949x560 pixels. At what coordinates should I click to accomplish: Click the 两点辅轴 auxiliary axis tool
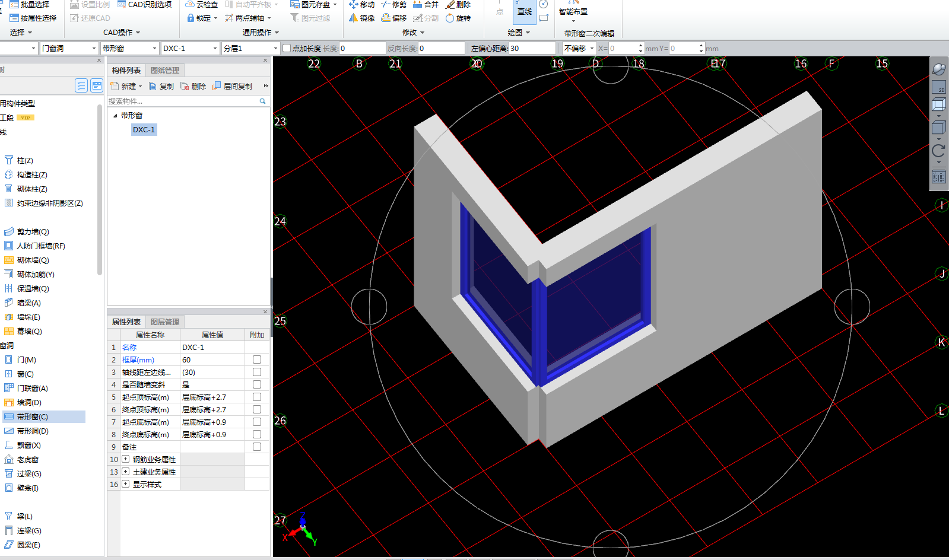pos(247,18)
